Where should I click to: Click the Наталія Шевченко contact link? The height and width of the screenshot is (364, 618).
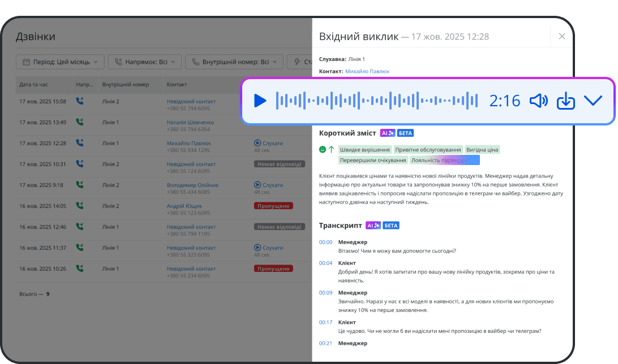pyautogui.click(x=190, y=122)
